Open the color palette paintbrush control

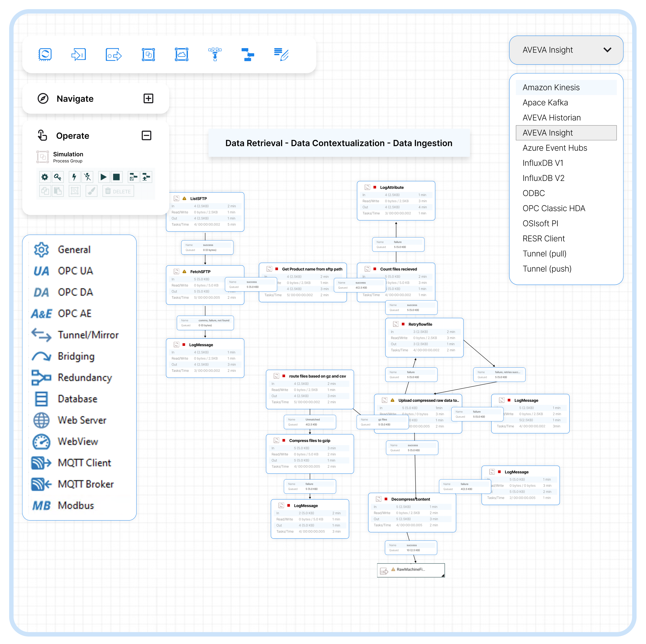(x=91, y=191)
